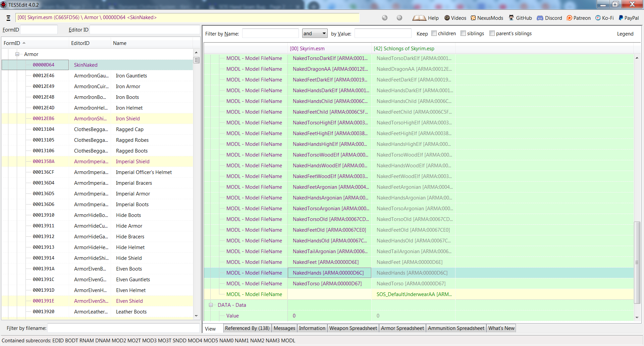The image size is (644, 346).
Task: Focus the Filter by Name field
Action: click(x=270, y=33)
